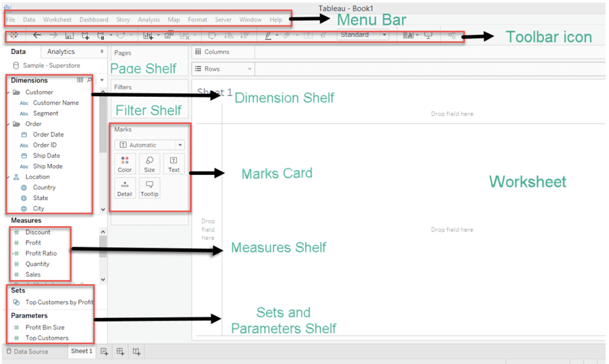Click the Share toolbar icon
This screenshot has height=364, width=609.
click(x=452, y=35)
